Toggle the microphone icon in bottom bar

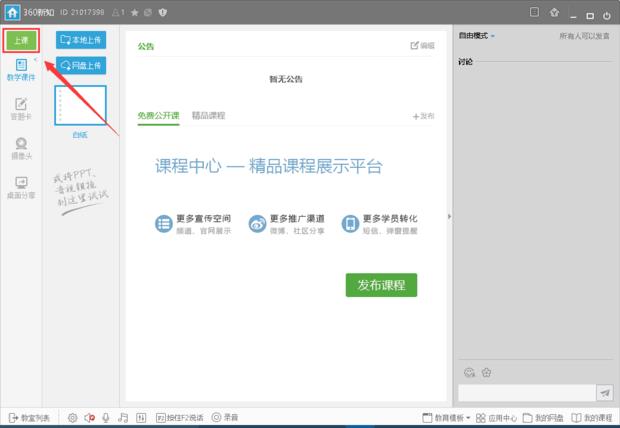pos(106,417)
